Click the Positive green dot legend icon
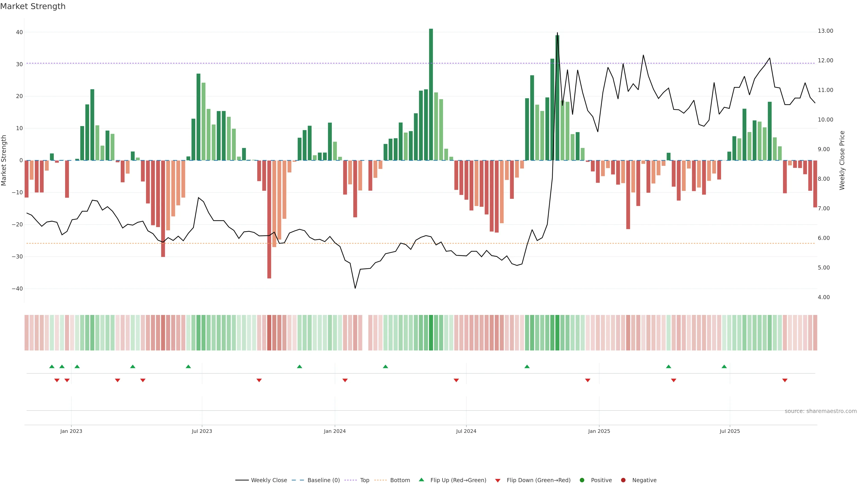This screenshot has width=868, height=488. pyautogui.click(x=582, y=480)
